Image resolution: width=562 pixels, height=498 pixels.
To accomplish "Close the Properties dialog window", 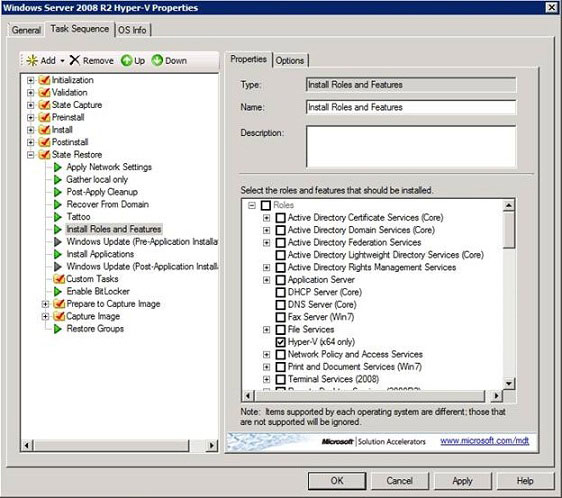I will click(x=551, y=8).
